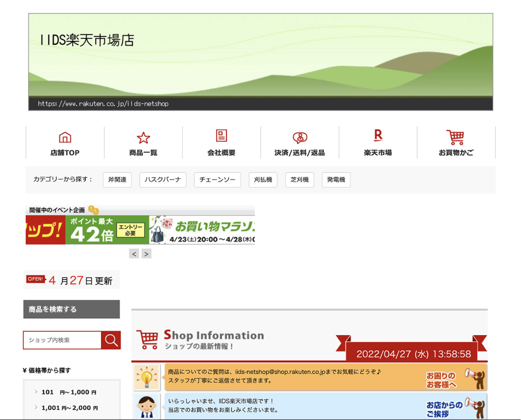The image size is (521, 420).
Task: Click the iids-netshop email message text
Action: pyautogui.click(x=275, y=376)
